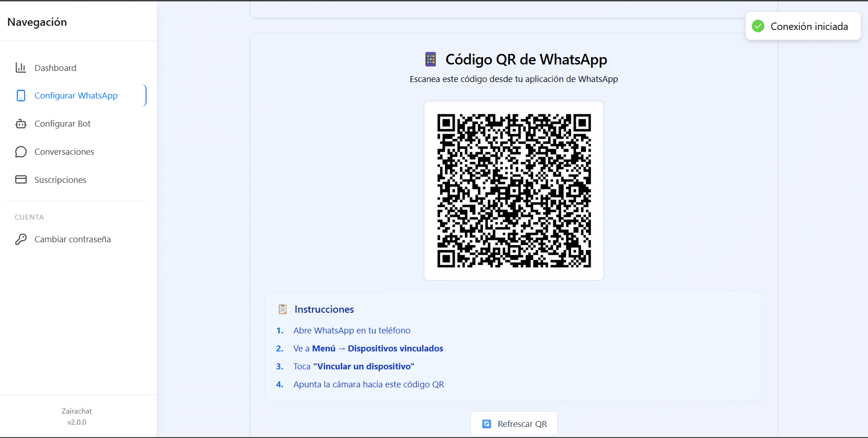Click the key icon beside Cambiar contraseña

click(21, 239)
